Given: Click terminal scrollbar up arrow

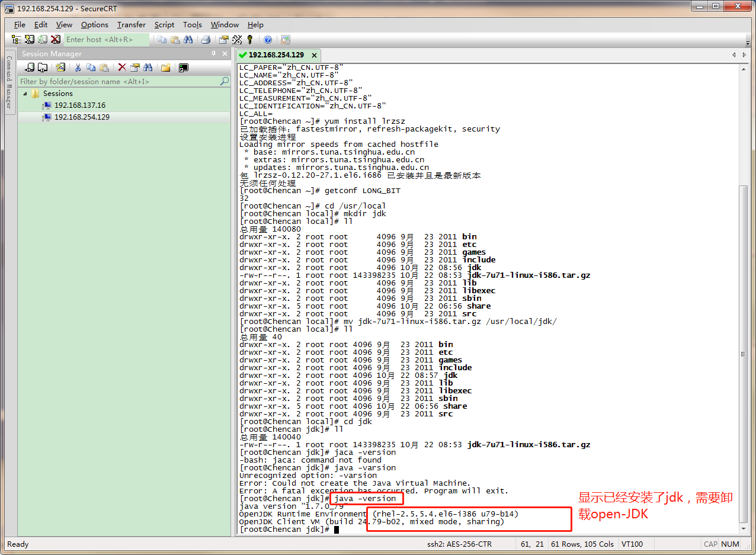Looking at the screenshot, I should [x=744, y=69].
